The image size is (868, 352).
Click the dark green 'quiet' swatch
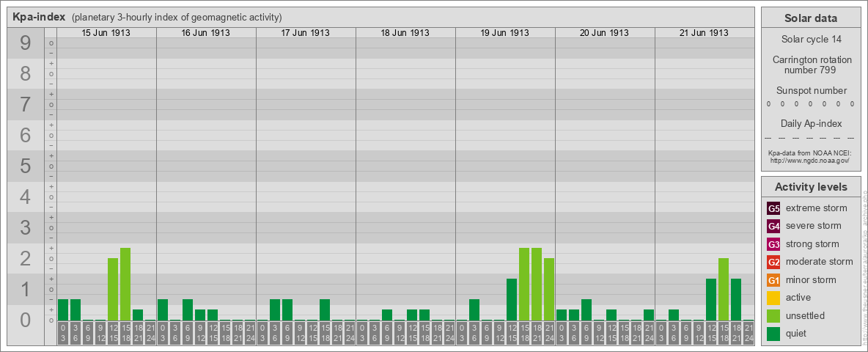point(773,333)
